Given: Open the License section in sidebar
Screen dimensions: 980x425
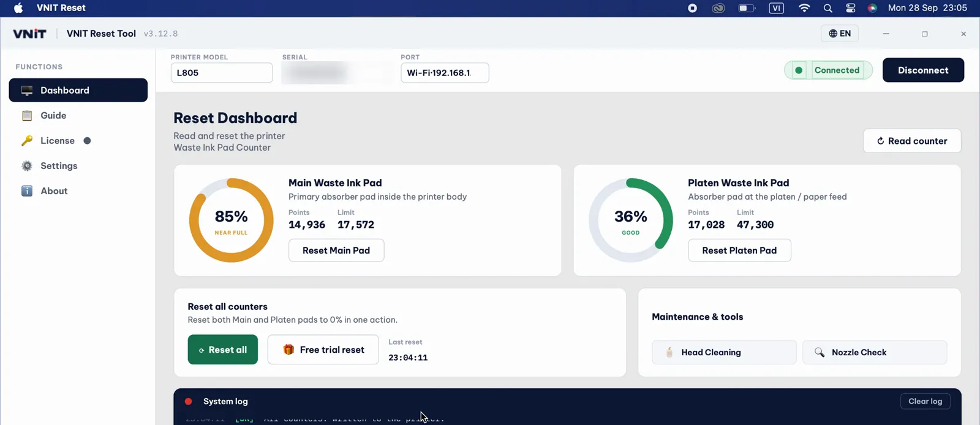Looking at the screenshot, I should [x=78, y=140].
